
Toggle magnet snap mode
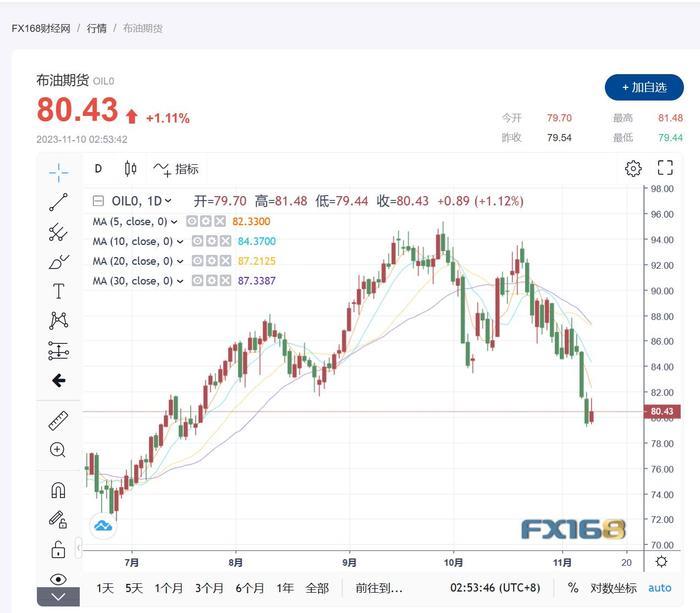tap(58, 490)
